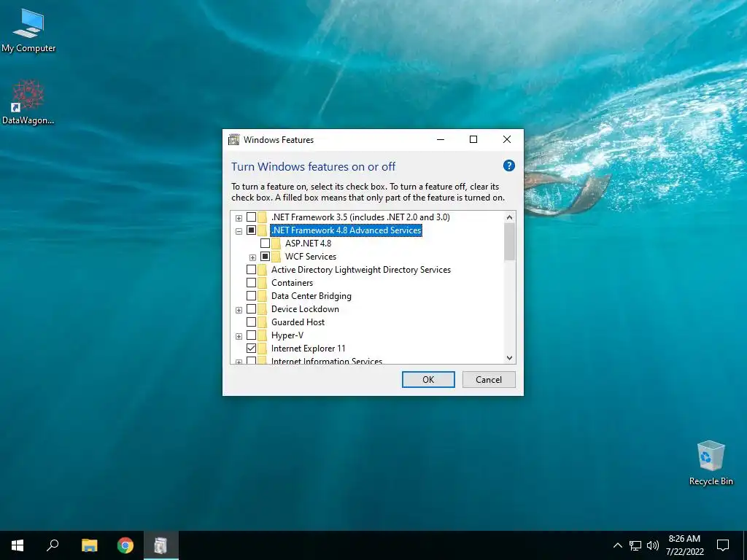Select the 'ASP.NET 4.8' label
The width and height of the screenshot is (747, 560).
(309, 244)
